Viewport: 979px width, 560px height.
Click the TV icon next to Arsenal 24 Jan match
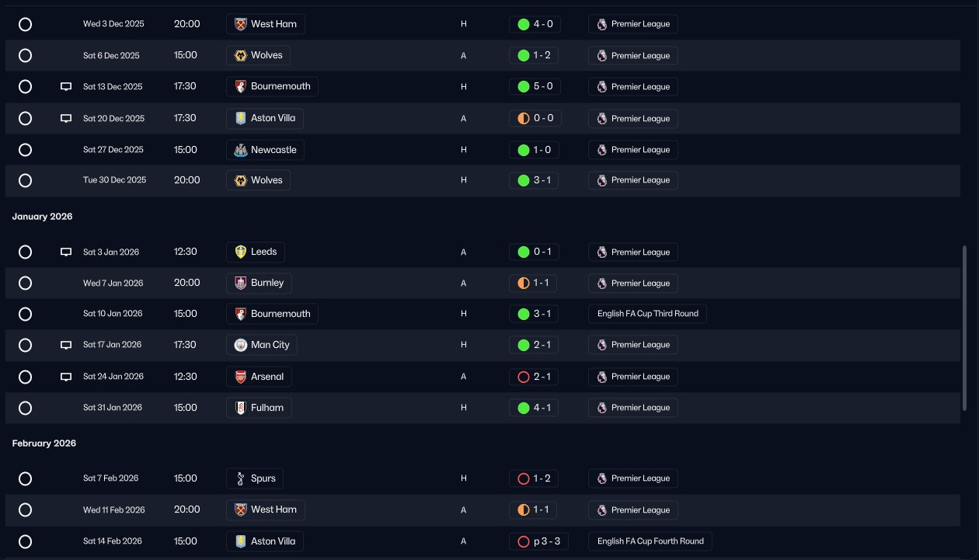[x=66, y=377]
